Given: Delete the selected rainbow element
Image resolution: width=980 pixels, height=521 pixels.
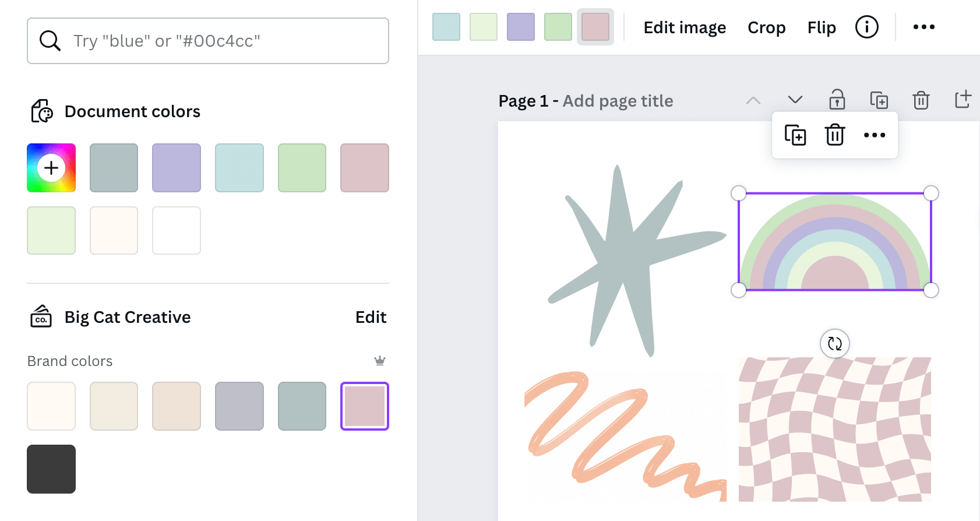Looking at the screenshot, I should [834, 135].
